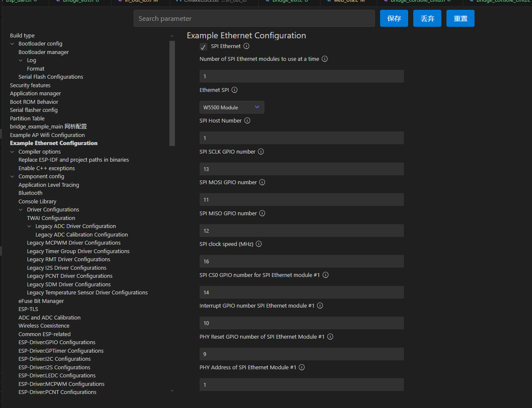The height and width of the screenshot is (408, 532).
Task: Open the W5500 Module dropdown
Action: pos(232,107)
